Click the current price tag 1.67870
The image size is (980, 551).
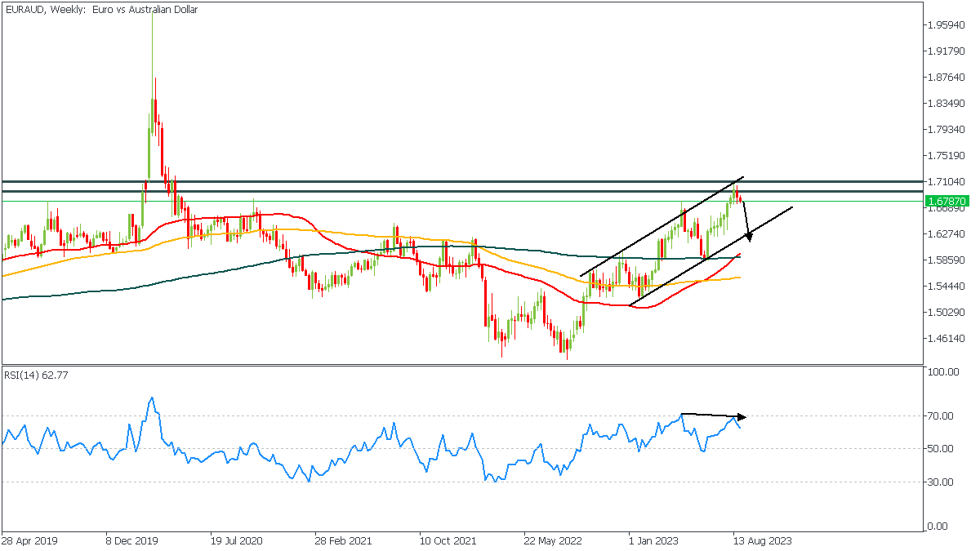point(947,201)
